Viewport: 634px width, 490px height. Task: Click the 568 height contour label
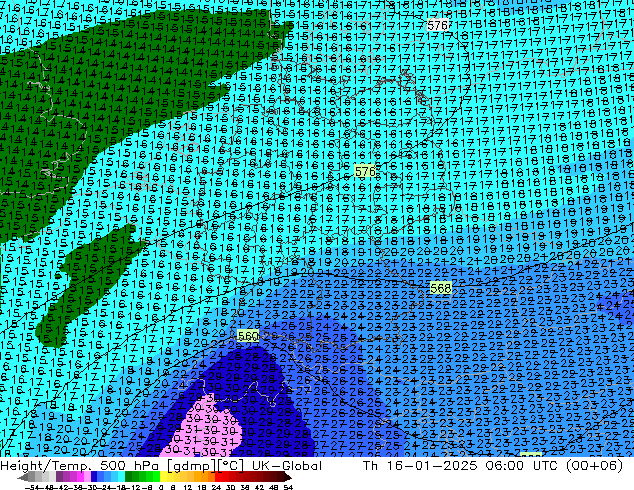click(441, 288)
